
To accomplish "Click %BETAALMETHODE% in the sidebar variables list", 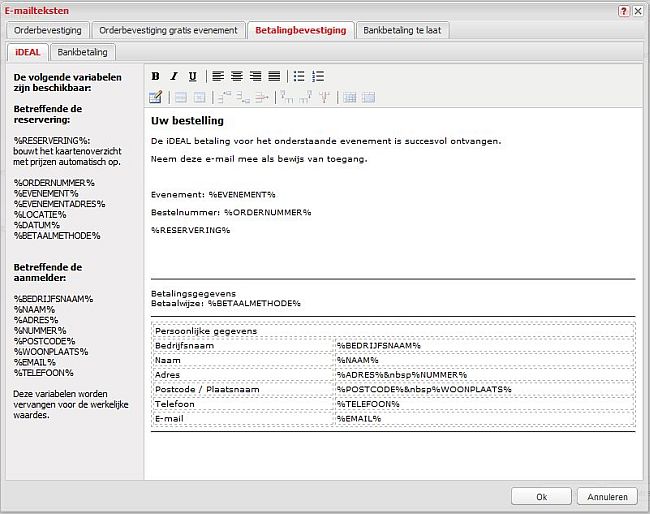I will [x=57, y=236].
